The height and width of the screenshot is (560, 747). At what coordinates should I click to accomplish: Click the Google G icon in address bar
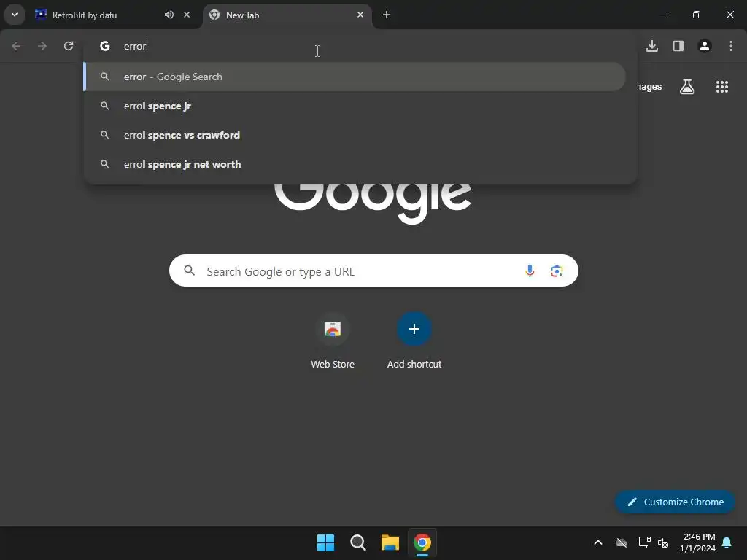tap(105, 46)
